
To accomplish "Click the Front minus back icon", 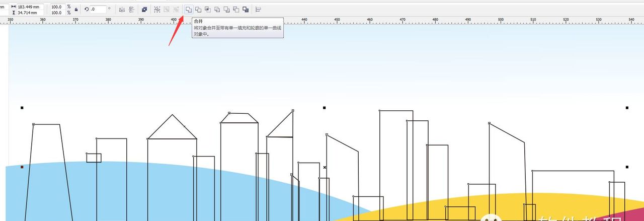I will 227,9.
